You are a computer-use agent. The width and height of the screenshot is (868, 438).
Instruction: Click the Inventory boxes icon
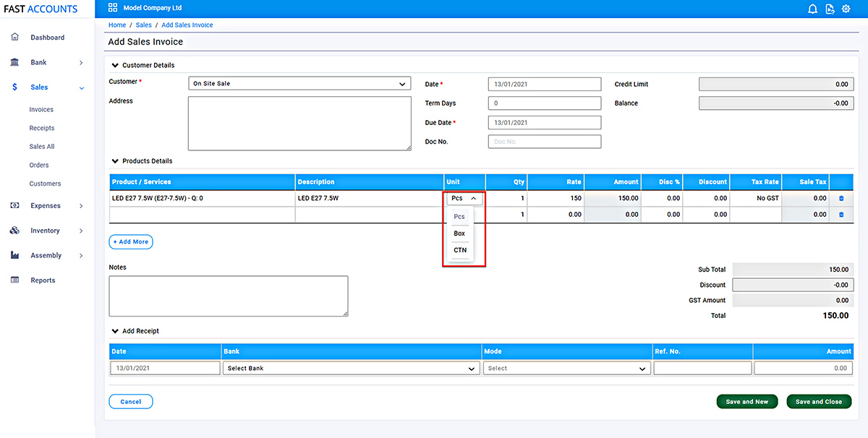(15, 231)
